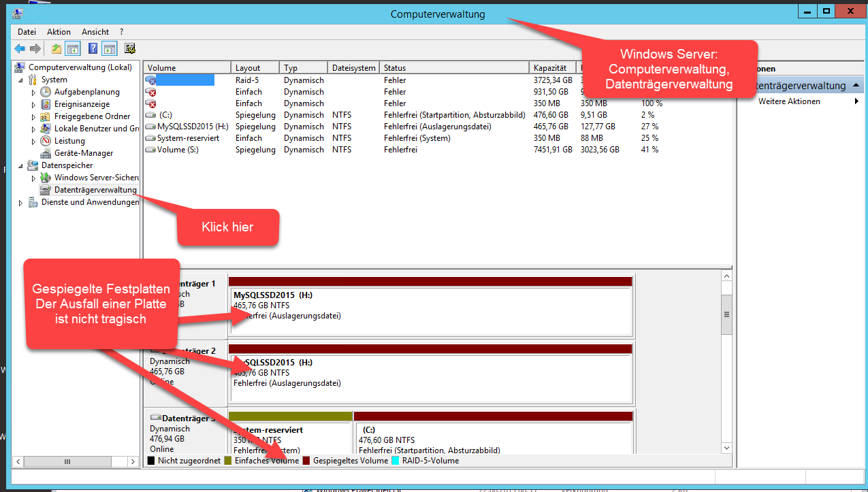Viewport: 868px width, 492px height.
Task: Sort by the Status column header
Action: click(454, 68)
